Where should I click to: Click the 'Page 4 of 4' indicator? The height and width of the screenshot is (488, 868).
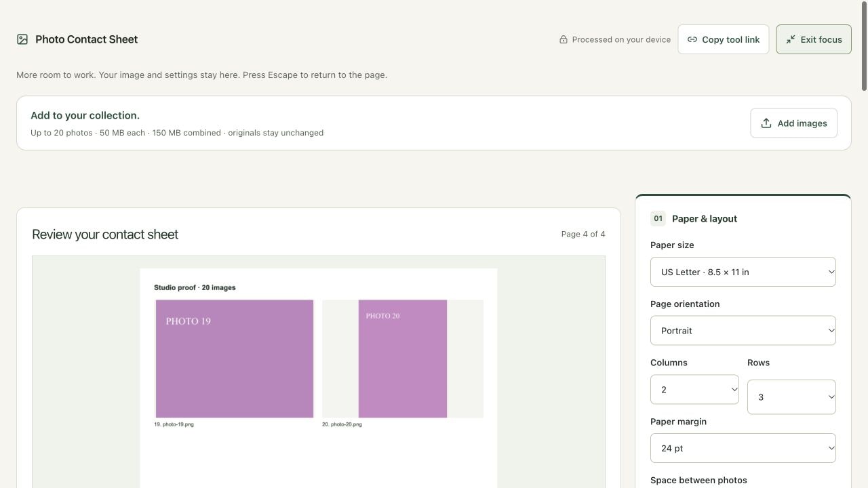pyautogui.click(x=583, y=235)
